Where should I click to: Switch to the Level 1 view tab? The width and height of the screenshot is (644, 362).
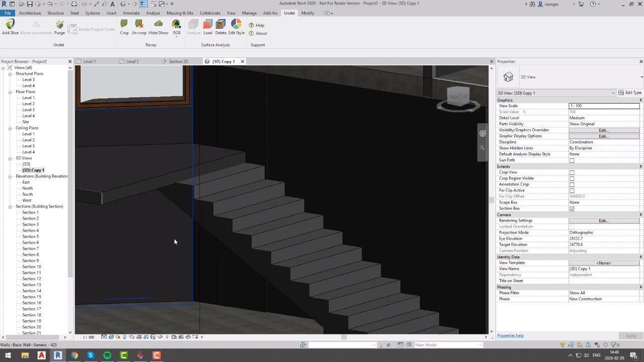click(90, 61)
